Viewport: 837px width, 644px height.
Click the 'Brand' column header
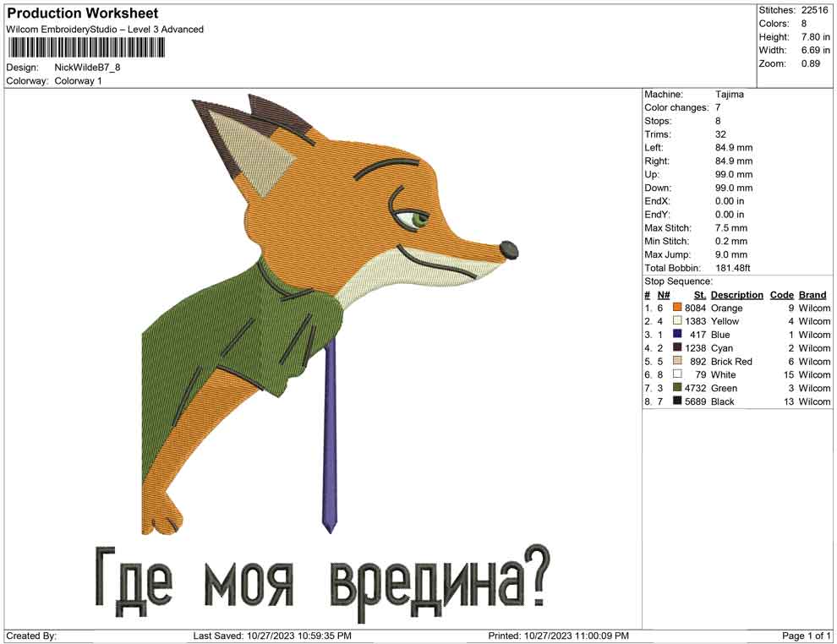812,295
